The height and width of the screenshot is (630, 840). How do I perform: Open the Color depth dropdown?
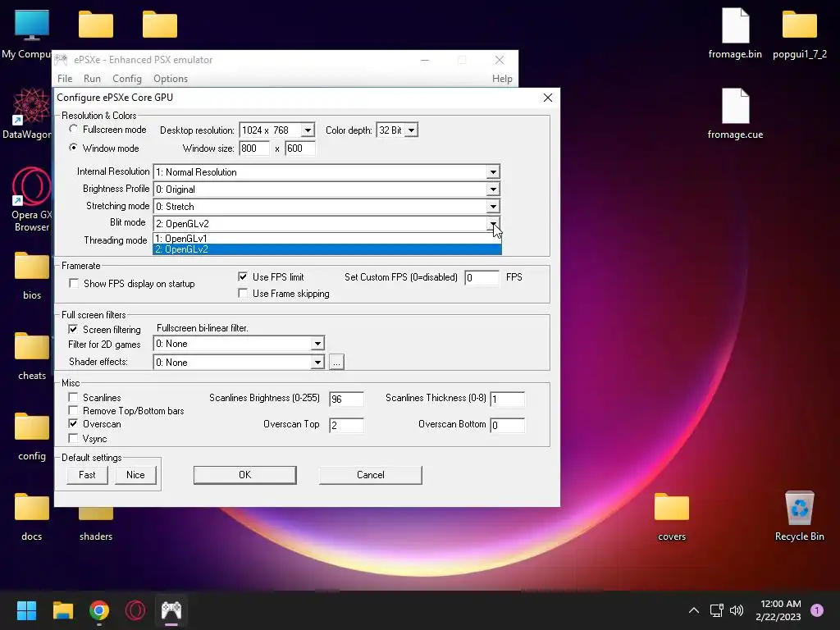(411, 130)
